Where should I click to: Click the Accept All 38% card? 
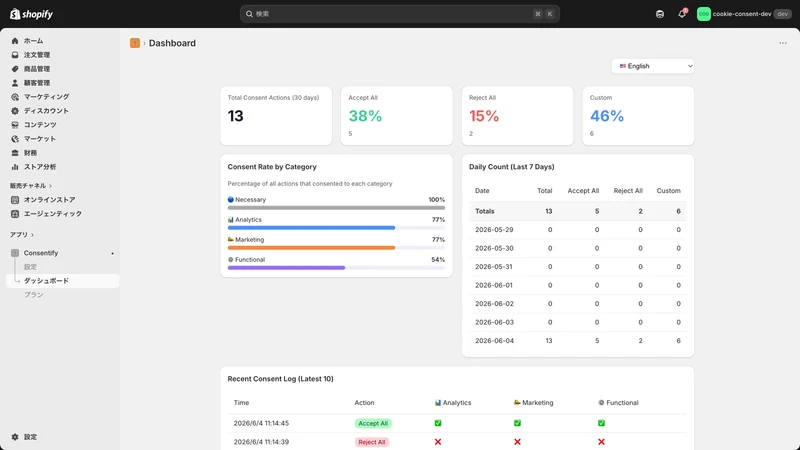(x=396, y=116)
